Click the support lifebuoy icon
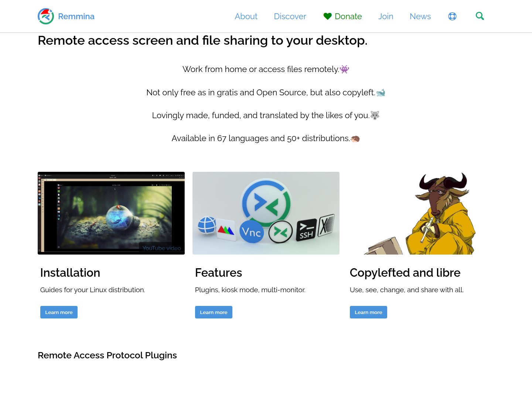This screenshot has height=399, width=532. click(x=452, y=16)
